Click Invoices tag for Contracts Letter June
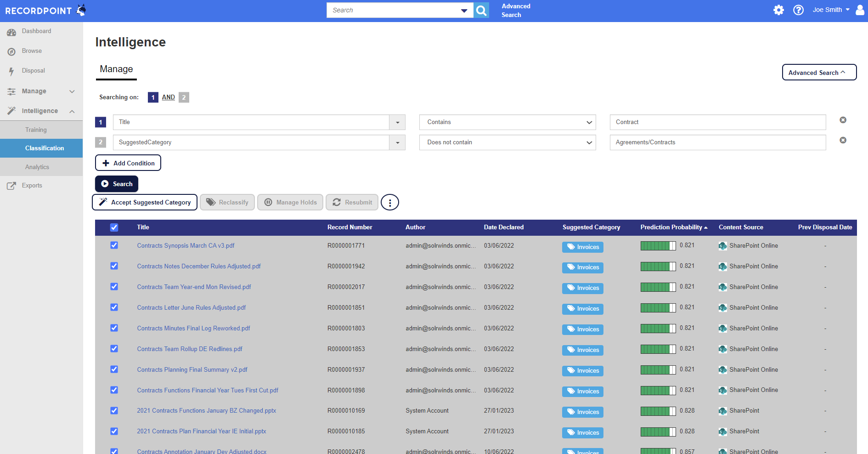This screenshot has height=454, width=868. pos(583,308)
